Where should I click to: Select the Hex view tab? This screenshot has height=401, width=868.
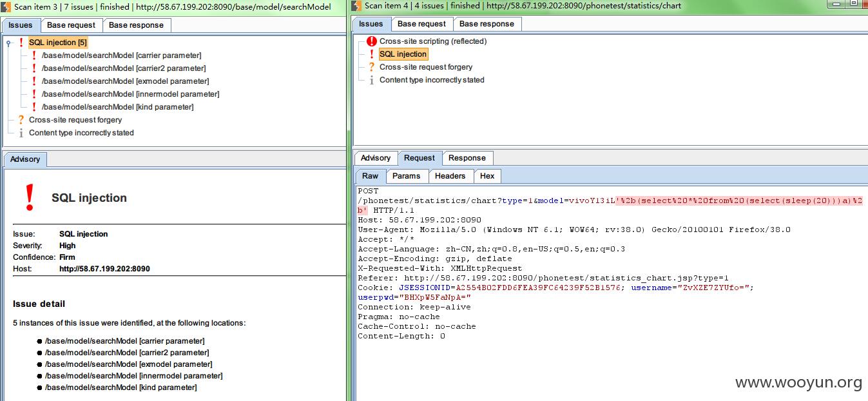pos(487,176)
